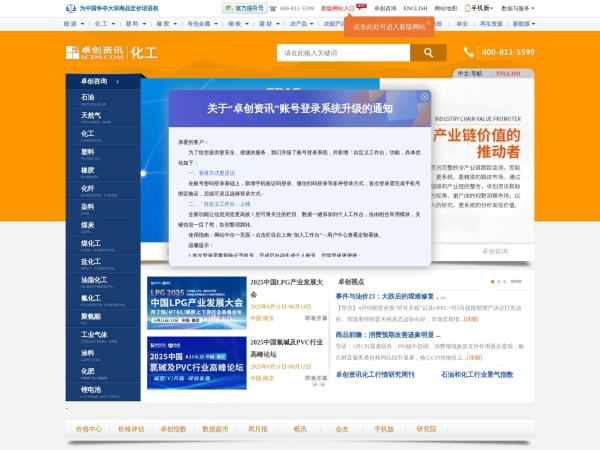Expand the 有色金属 dropdown
Viewport: 600px width, 450px height.
[202, 24]
